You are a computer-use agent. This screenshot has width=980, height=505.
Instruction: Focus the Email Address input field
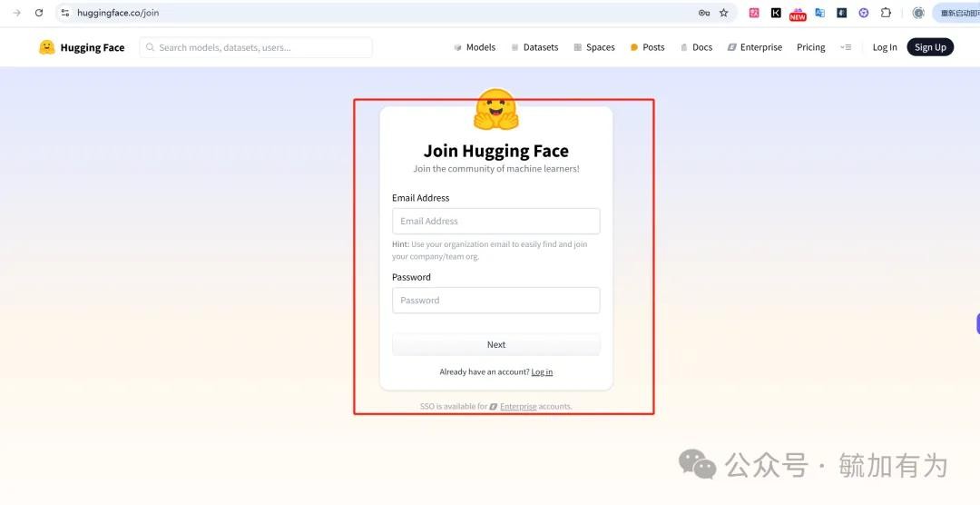pos(495,221)
